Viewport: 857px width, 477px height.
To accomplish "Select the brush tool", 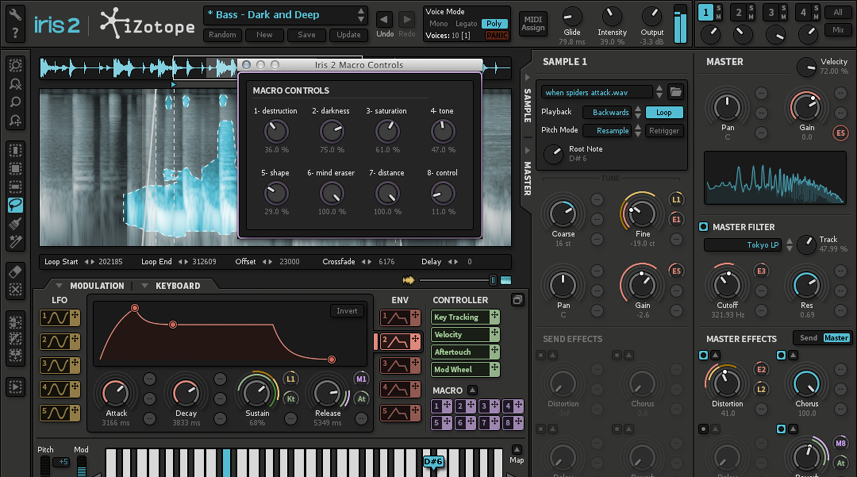I will click(15, 223).
